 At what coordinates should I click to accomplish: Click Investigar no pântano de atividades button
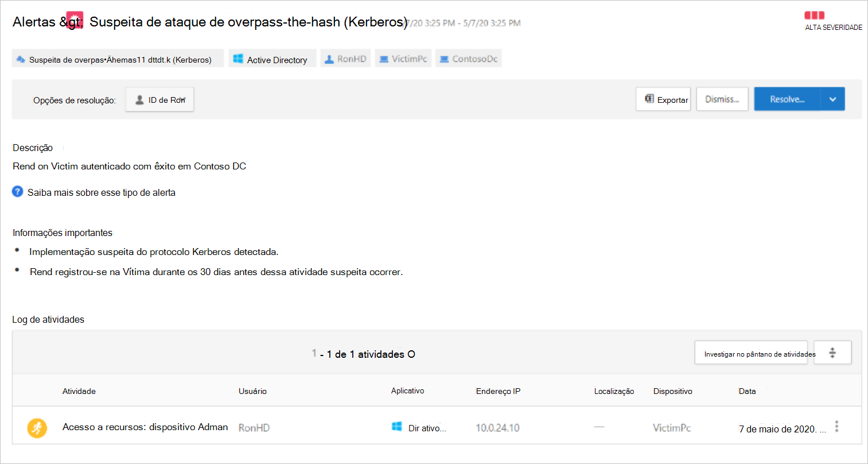click(751, 353)
